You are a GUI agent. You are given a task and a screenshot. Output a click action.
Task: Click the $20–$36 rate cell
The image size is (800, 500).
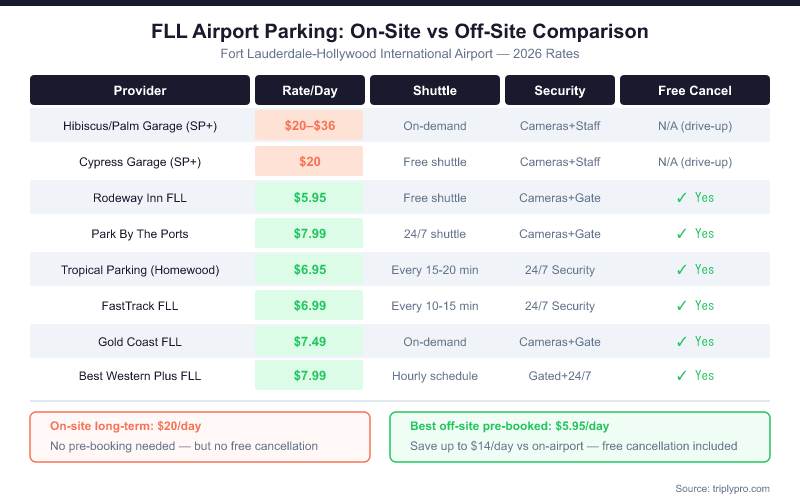point(309,126)
